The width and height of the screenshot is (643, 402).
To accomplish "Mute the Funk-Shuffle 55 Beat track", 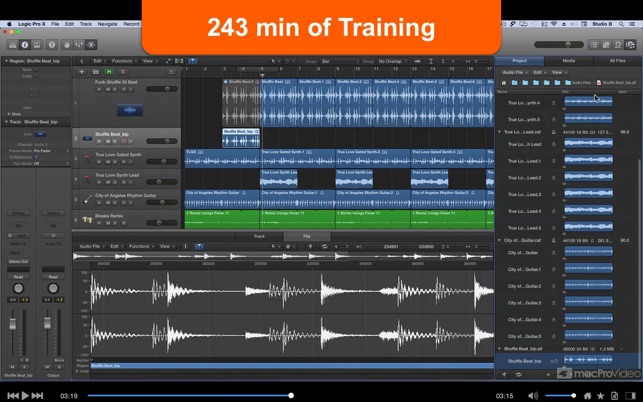I will point(107,89).
